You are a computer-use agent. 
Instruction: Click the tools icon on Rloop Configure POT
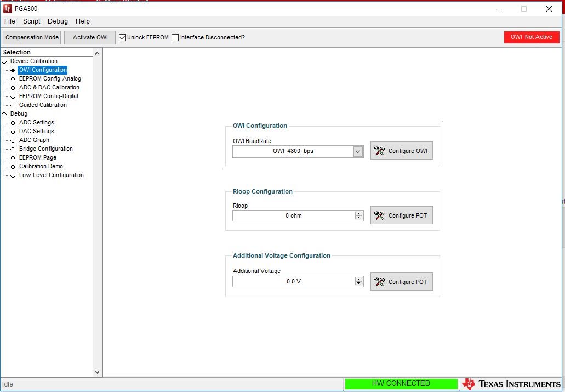(x=379, y=215)
